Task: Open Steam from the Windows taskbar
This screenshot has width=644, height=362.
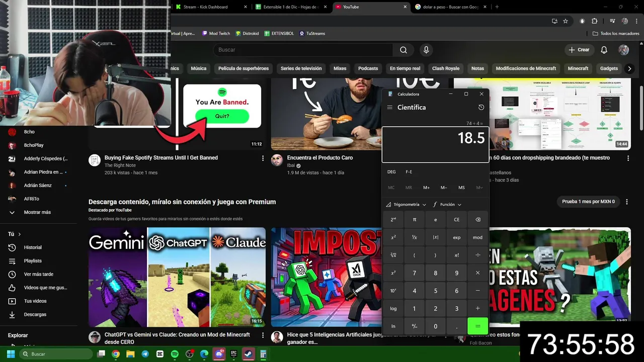Action: pos(249,354)
